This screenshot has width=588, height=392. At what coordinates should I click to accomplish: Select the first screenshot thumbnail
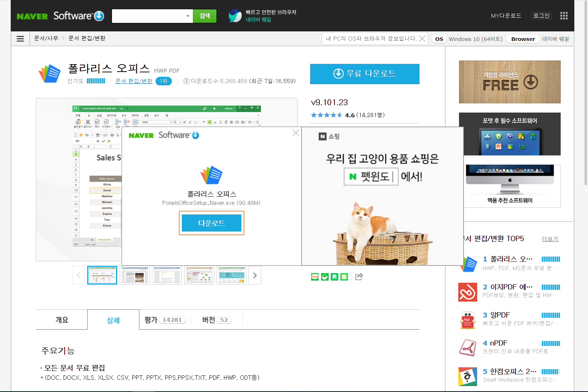tap(102, 275)
